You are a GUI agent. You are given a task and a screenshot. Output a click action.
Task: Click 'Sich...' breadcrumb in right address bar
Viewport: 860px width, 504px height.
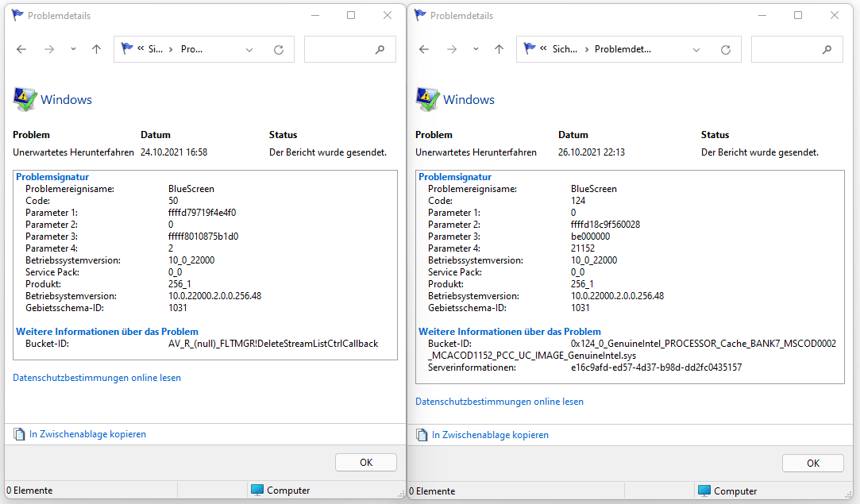coord(565,49)
